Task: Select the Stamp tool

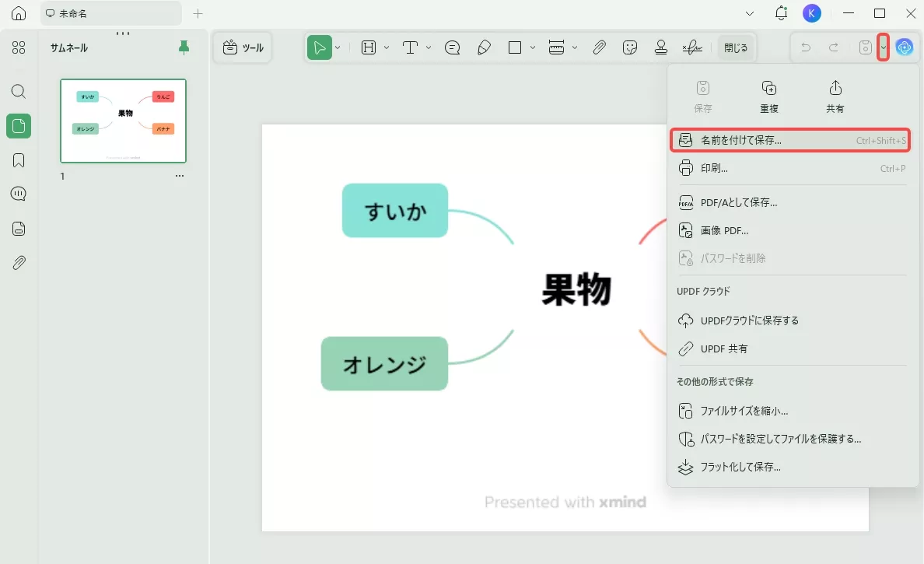Action: (660, 47)
